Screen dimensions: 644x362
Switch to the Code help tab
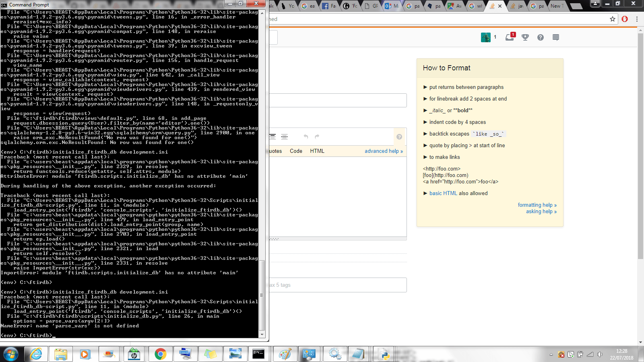pyautogui.click(x=296, y=151)
